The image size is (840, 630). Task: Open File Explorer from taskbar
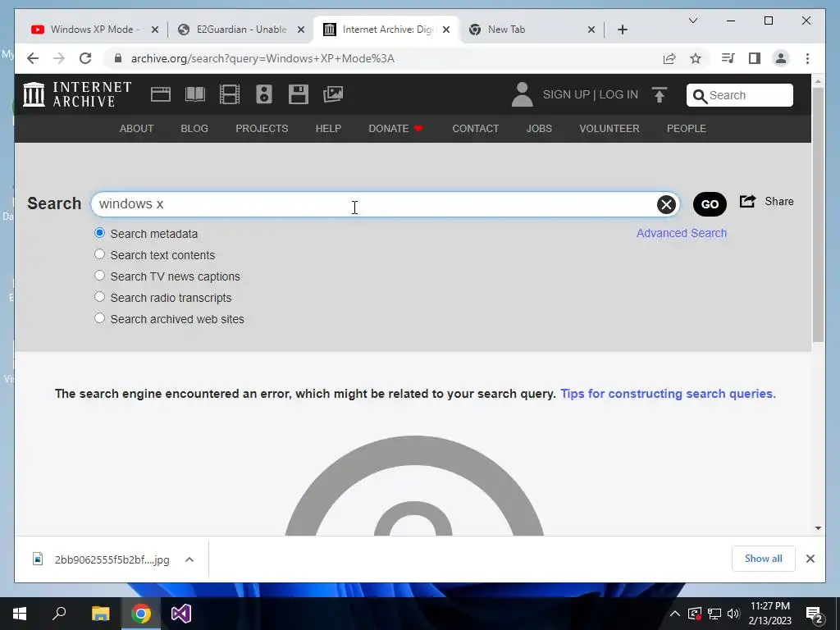(100, 614)
